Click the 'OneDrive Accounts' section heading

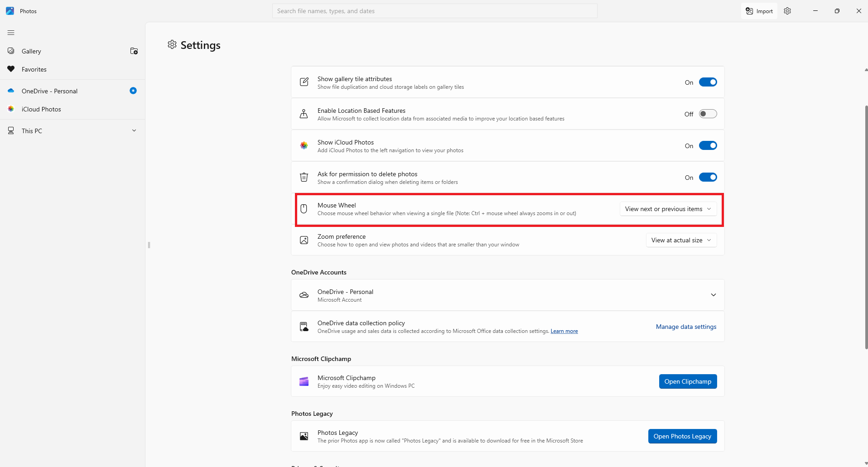click(x=319, y=272)
